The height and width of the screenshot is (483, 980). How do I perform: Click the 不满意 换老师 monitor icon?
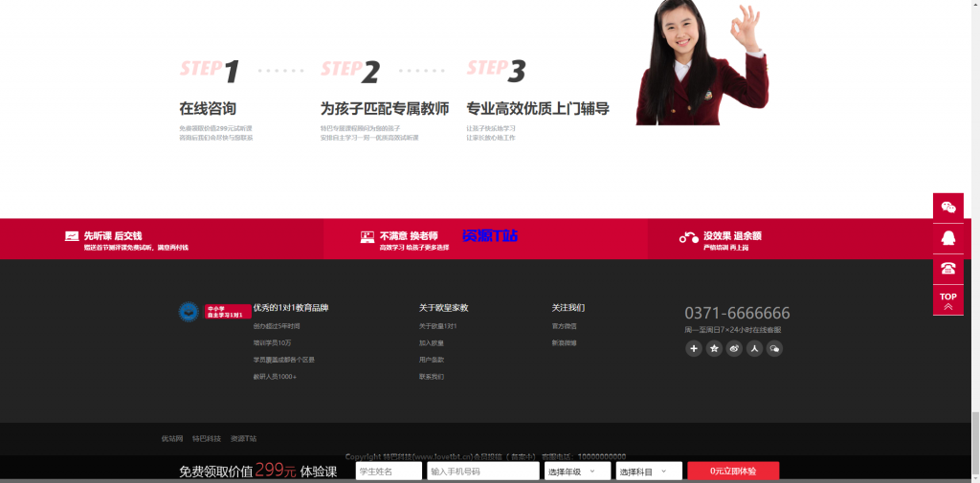tap(367, 237)
